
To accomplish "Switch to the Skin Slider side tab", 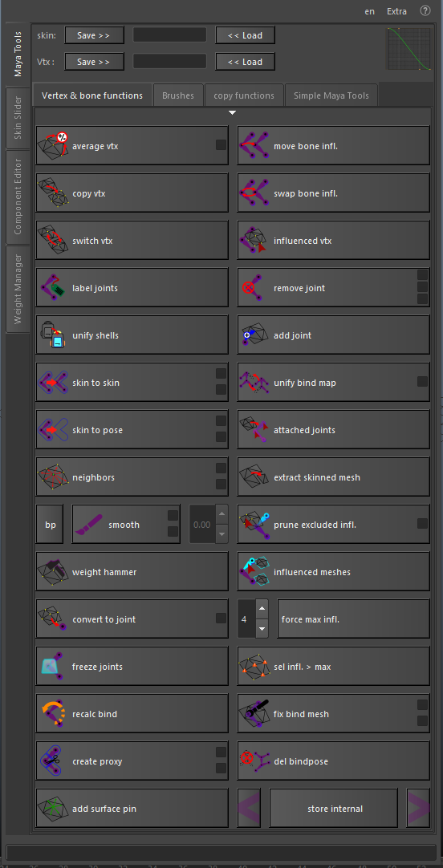I will 18,118.
